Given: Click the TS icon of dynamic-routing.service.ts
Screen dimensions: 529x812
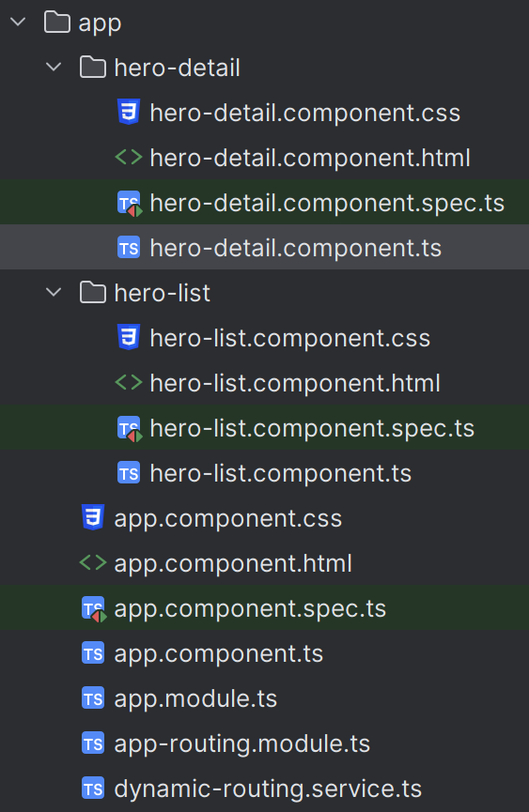Looking at the screenshot, I should click(93, 789).
